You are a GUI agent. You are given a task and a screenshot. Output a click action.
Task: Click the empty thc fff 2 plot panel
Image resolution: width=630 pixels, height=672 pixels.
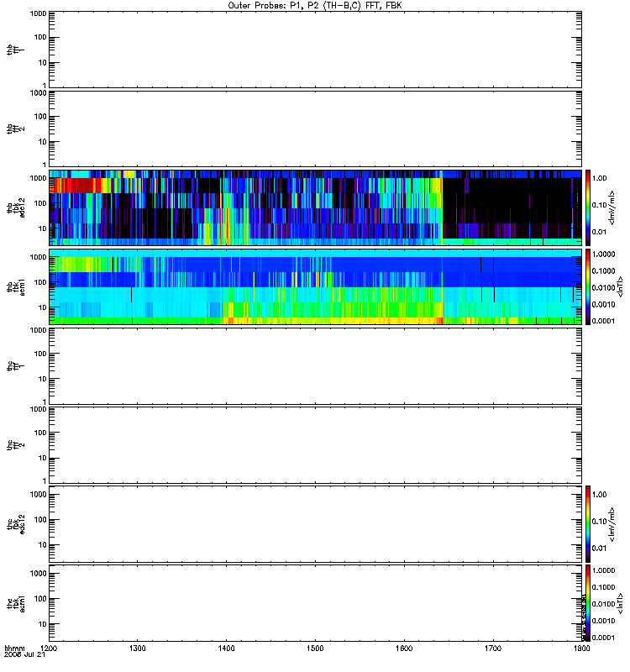click(316, 445)
